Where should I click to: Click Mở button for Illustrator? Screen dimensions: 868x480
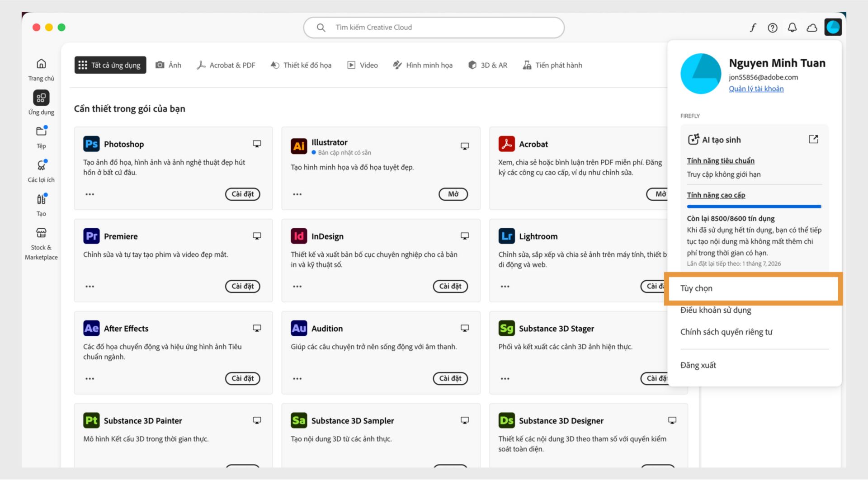coord(453,194)
